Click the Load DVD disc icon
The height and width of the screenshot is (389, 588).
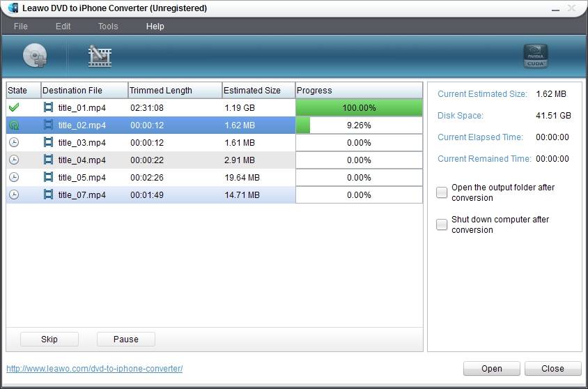[x=35, y=56]
